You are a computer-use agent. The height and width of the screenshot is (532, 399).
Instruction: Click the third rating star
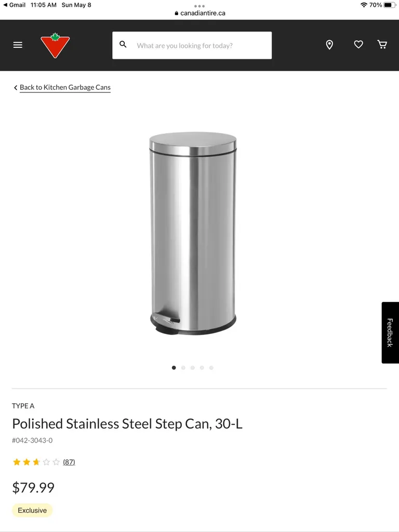click(x=35, y=462)
